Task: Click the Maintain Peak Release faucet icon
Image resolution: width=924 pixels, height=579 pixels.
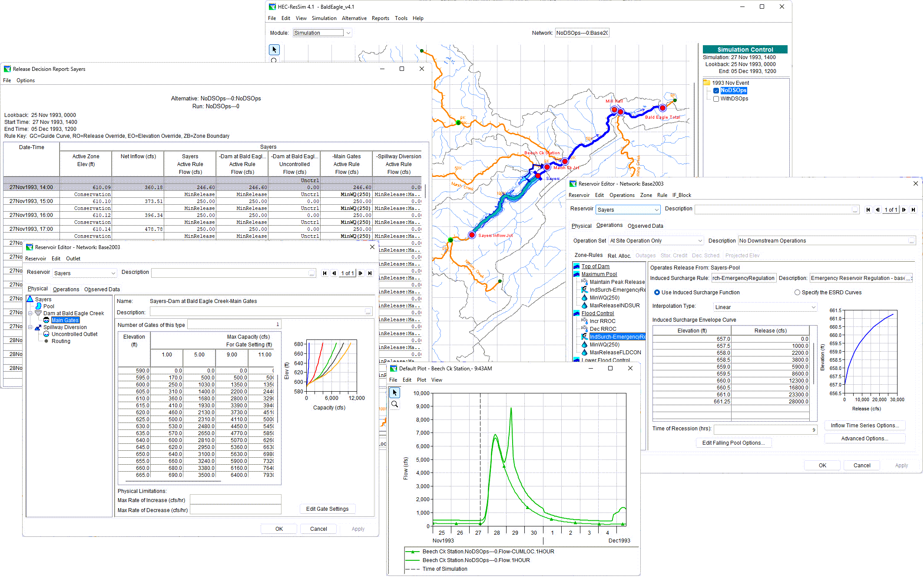Action: click(x=584, y=282)
